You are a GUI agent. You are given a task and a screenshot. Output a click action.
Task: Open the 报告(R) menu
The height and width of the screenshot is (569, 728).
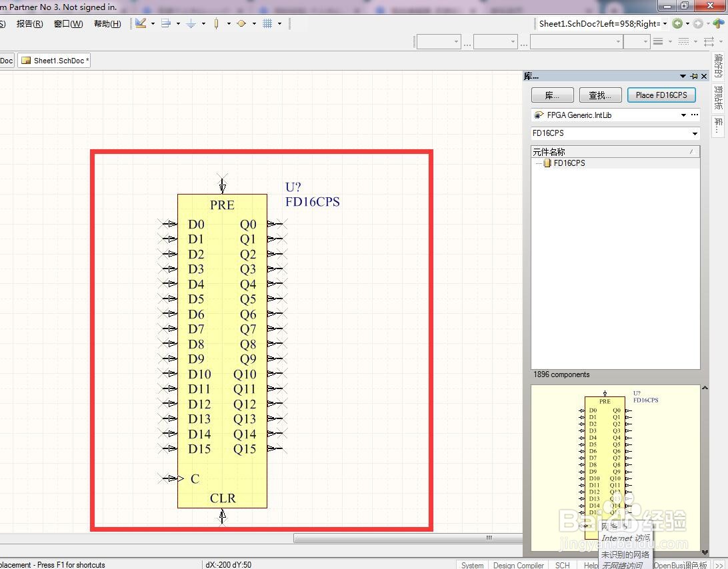pos(30,24)
